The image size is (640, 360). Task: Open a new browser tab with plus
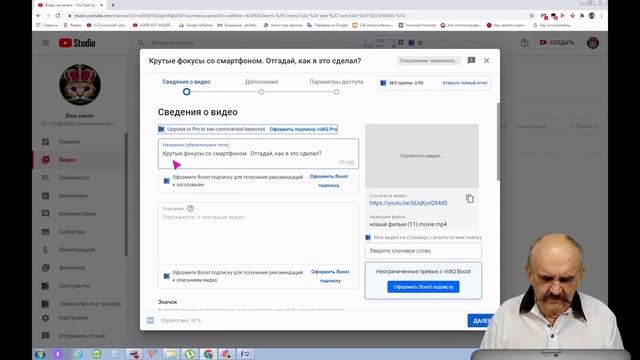pyautogui.click(x=113, y=5)
